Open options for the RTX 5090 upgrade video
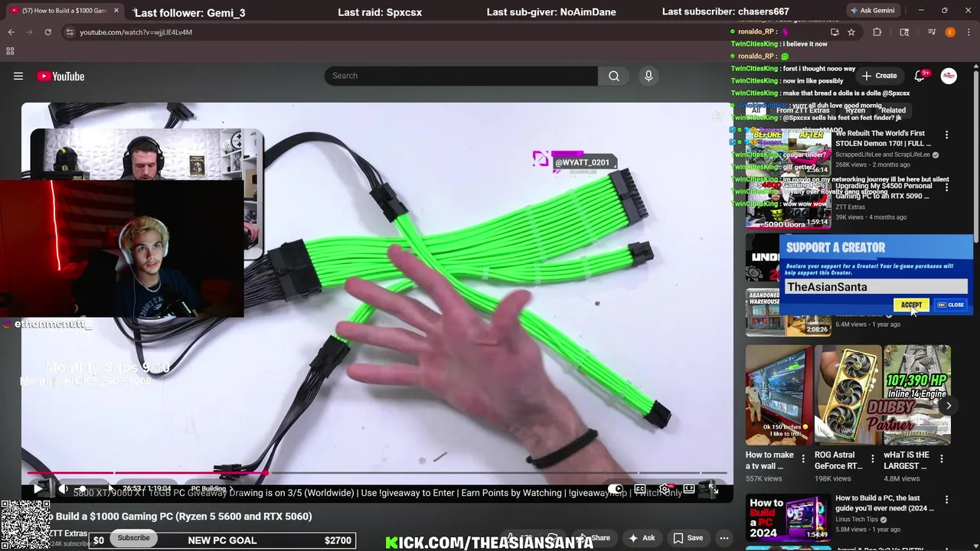Image resolution: width=980 pixels, height=551 pixels. [946, 187]
